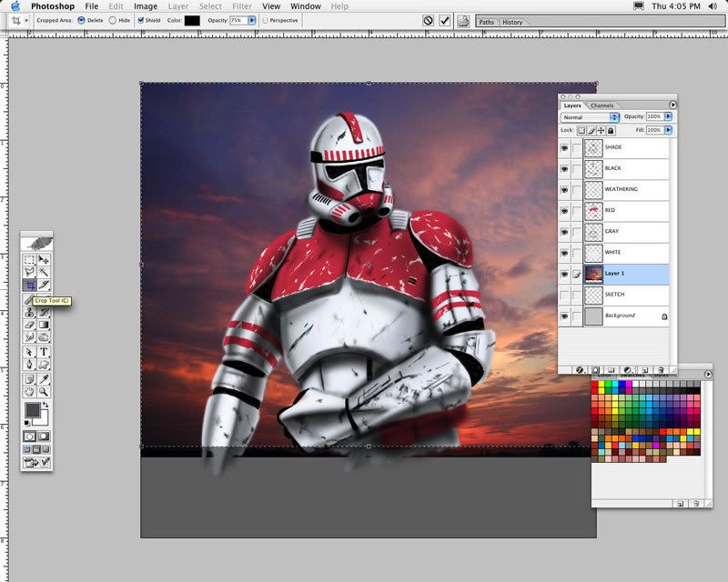
Task: Select the Pen tool
Action: [29, 365]
